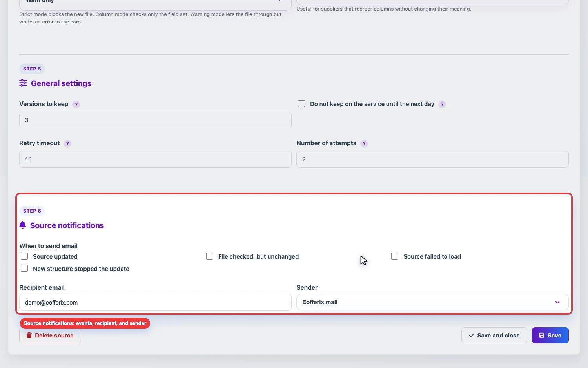The image size is (588, 368).
Task: Open help icon beside Do not keep option
Action: [x=442, y=105]
